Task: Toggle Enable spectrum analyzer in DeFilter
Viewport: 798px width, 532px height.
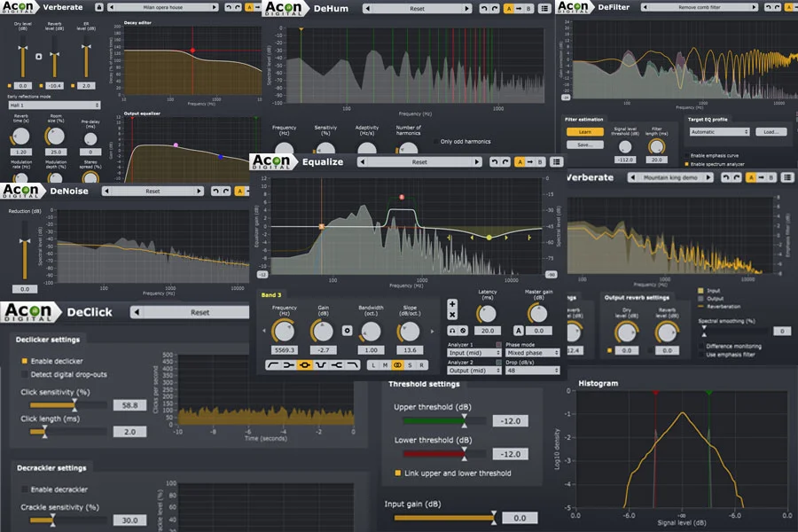Action: pyautogui.click(x=686, y=164)
